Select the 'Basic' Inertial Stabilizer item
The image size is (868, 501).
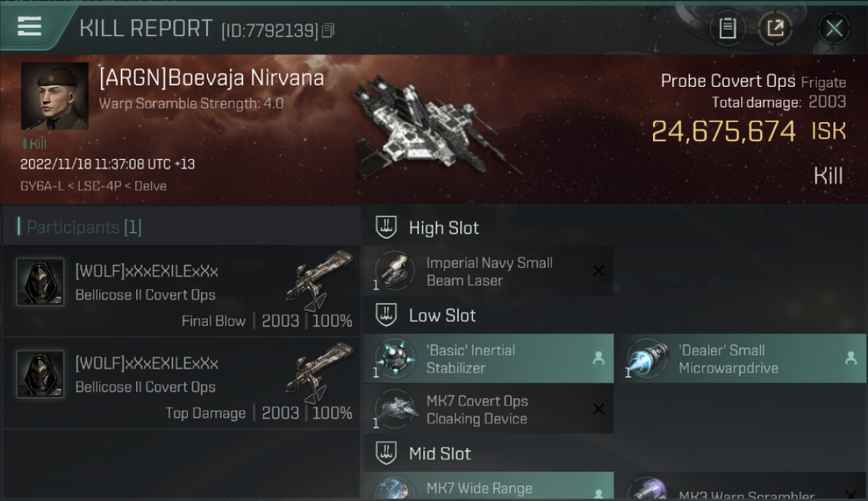488,359
